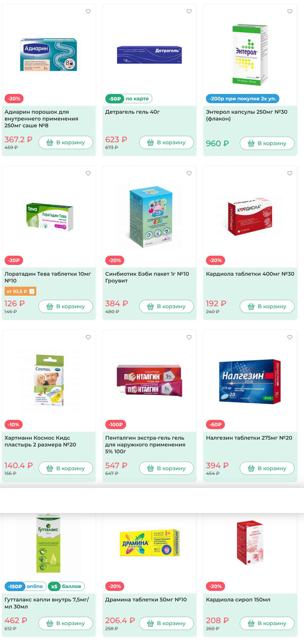The height and width of the screenshot is (644, 304).
Task: Toggle wishlist heart on Кардиола таблетки card
Action: (290, 173)
